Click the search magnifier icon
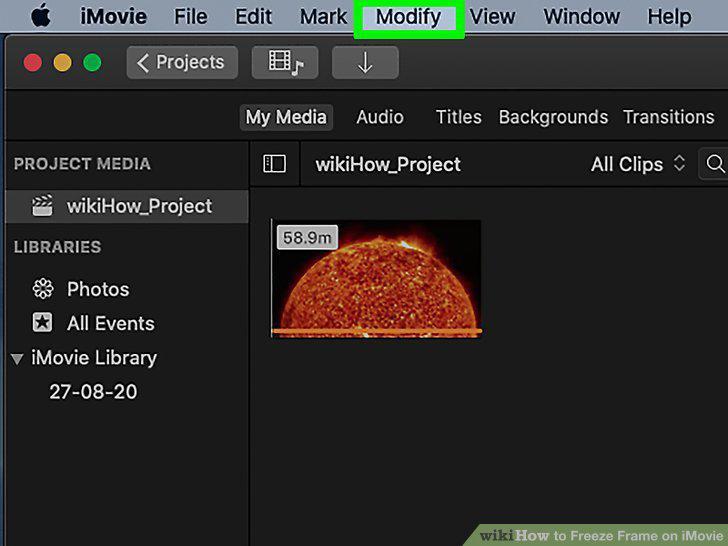The height and width of the screenshot is (546, 728). point(715,164)
